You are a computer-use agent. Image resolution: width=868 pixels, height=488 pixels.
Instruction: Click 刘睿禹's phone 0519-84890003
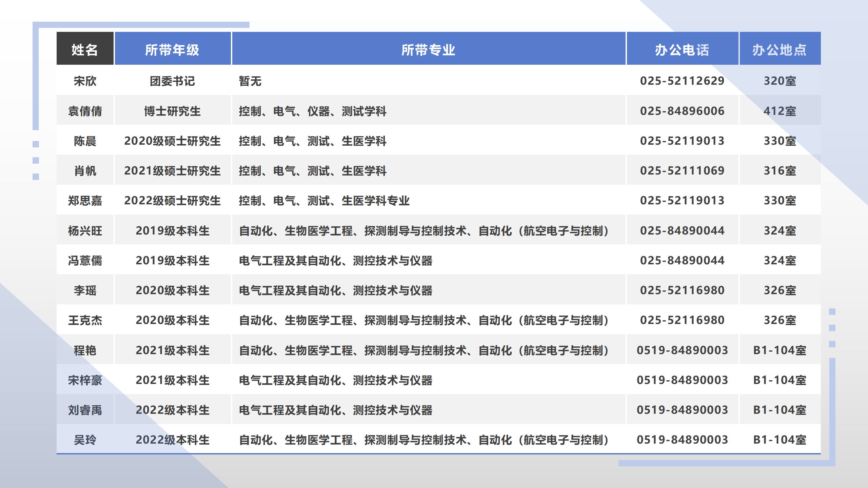pyautogui.click(x=682, y=410)
